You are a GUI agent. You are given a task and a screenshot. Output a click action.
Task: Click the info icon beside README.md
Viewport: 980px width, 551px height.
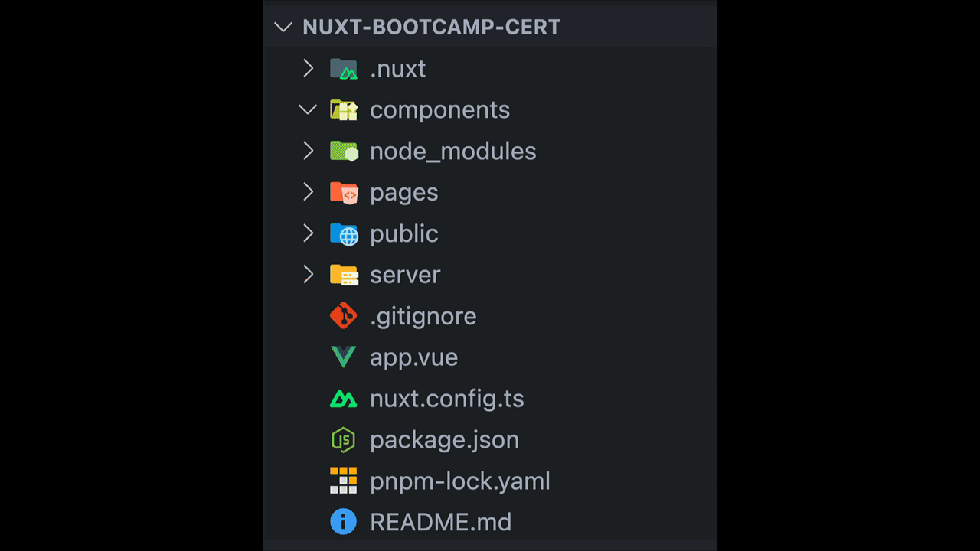[344, 522]
